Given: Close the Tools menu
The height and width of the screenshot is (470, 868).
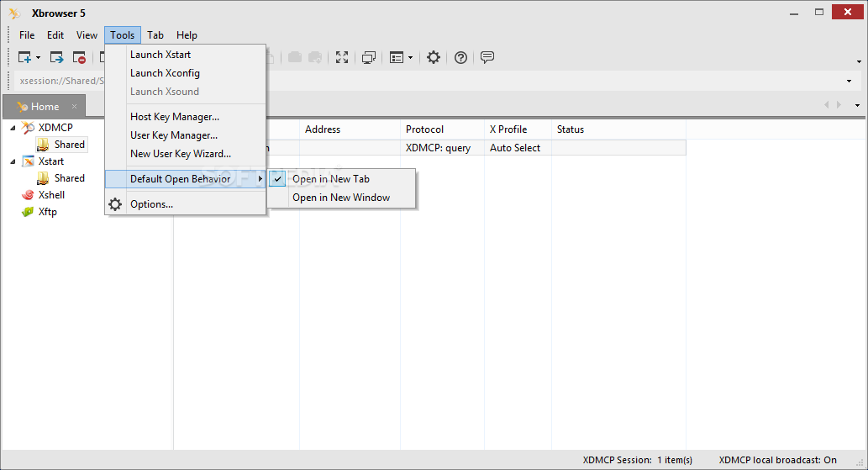Looking at the screenshot, I should (x=123, y=34).
